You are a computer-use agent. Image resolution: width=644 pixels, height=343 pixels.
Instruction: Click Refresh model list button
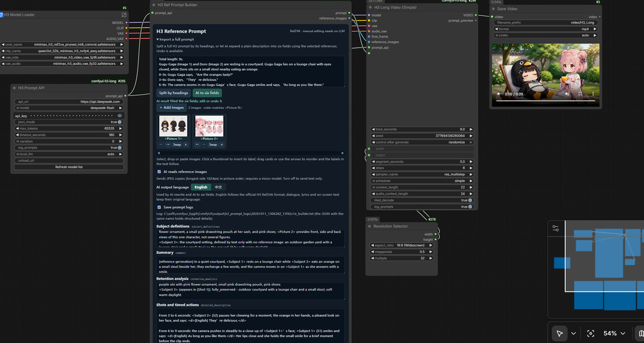click(x=69, y=167)
